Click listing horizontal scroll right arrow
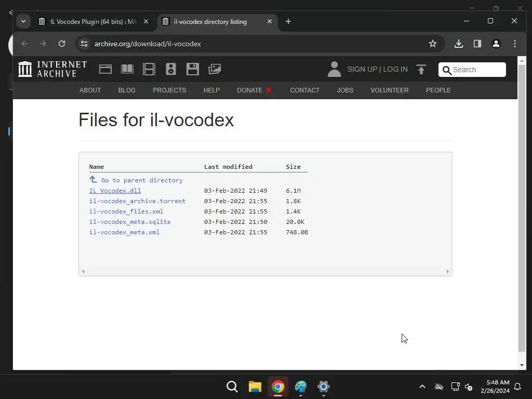Screen dimensions: 532x399 click(447, 271)
